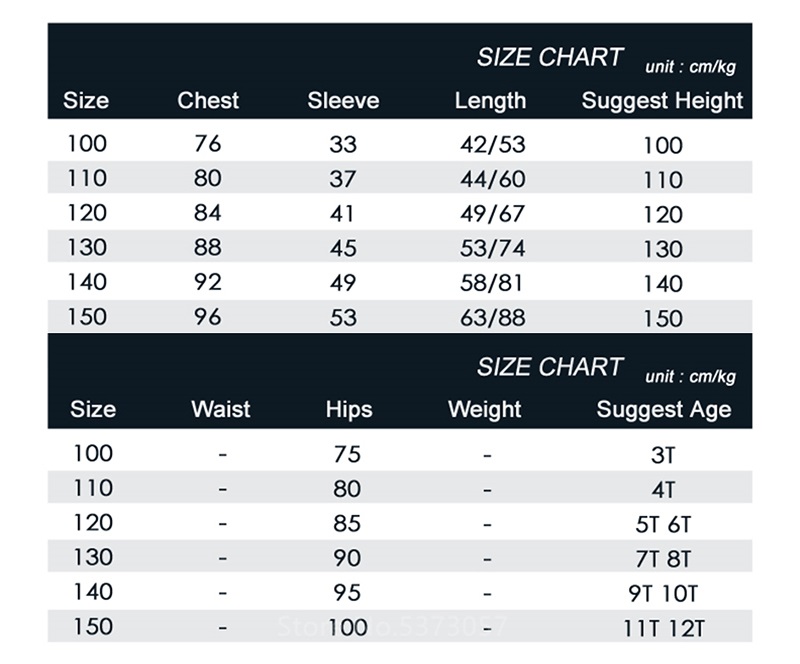Viewport: 800px width, 664px height.
Task: Click the Suggest Height column header
Action: (662, 101)
